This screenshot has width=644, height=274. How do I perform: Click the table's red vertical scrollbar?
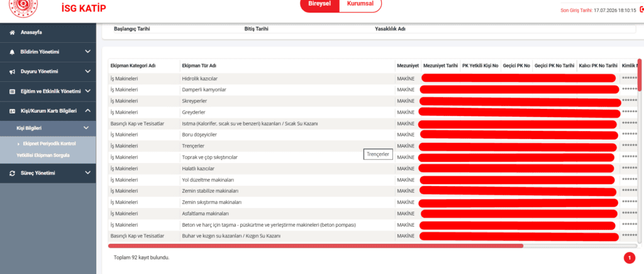click(x=639, y=76)
